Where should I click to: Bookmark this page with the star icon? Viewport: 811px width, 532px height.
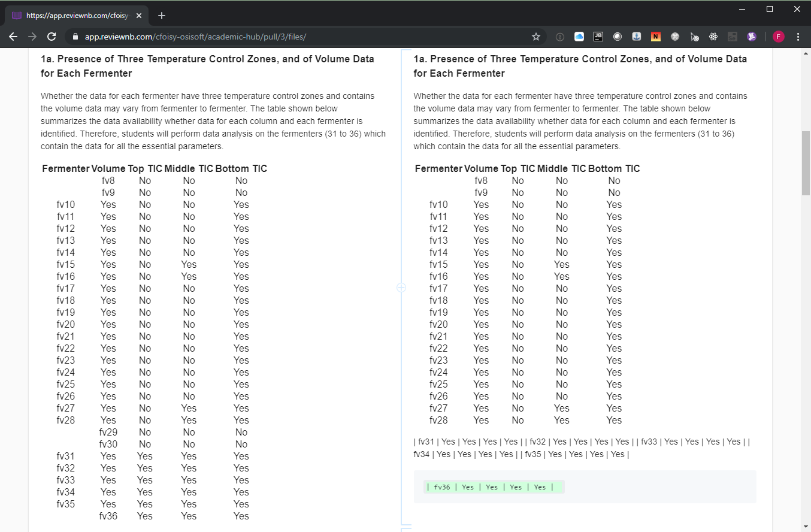point(536,37)
